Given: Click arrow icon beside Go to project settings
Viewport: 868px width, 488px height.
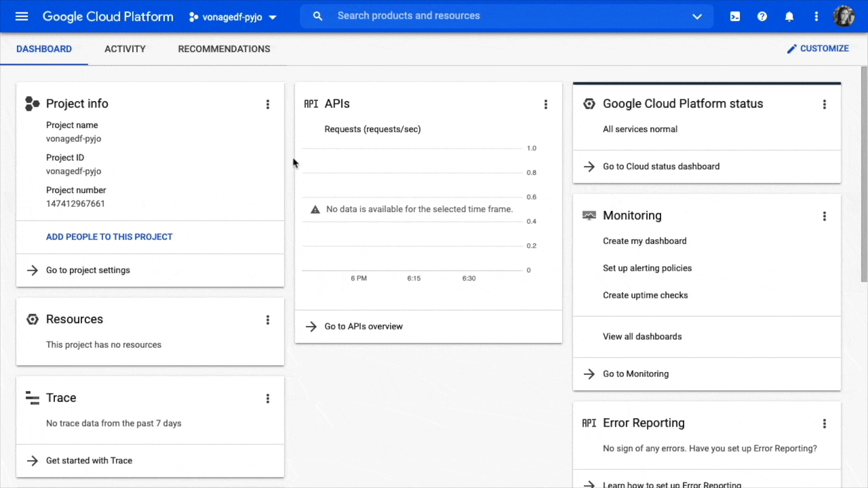Looking at the screenshot, I should (x=32, y=270).
